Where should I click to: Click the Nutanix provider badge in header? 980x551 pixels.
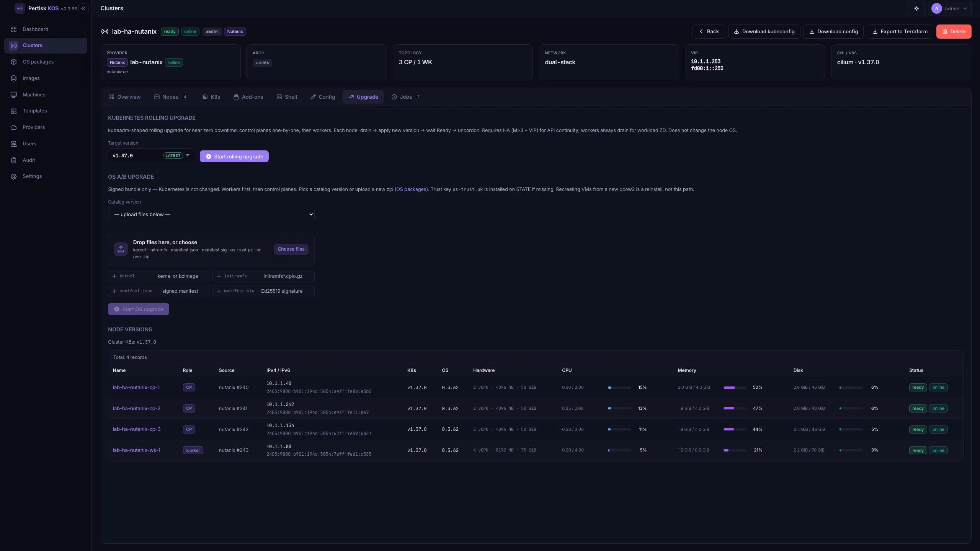pyautogui.click(x=235, y=32)
